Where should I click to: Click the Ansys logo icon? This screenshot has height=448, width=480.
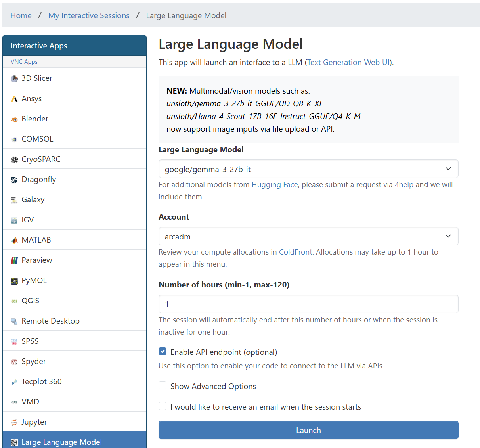click(14, 99)
